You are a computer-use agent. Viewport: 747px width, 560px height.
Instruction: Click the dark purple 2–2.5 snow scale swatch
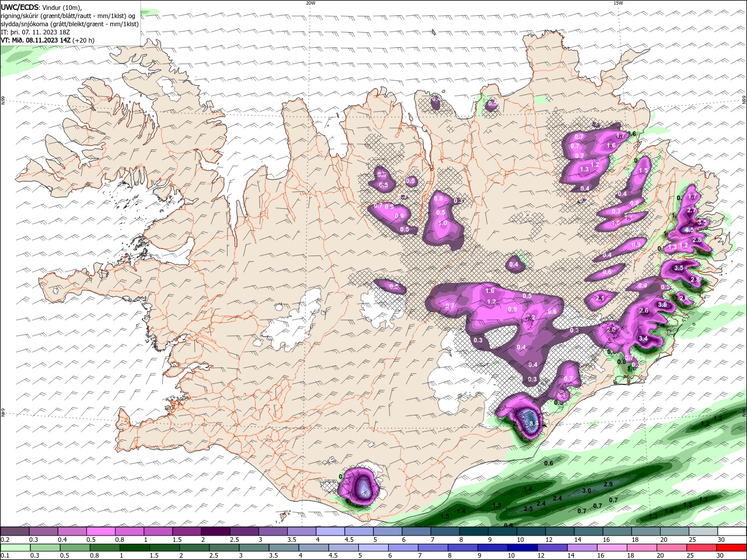coord(215,531)
